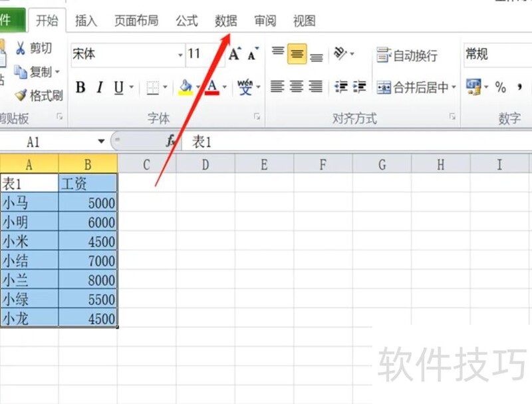Apply comma style
This screenshot has width=532, height=404.
[x=519, y=87]
